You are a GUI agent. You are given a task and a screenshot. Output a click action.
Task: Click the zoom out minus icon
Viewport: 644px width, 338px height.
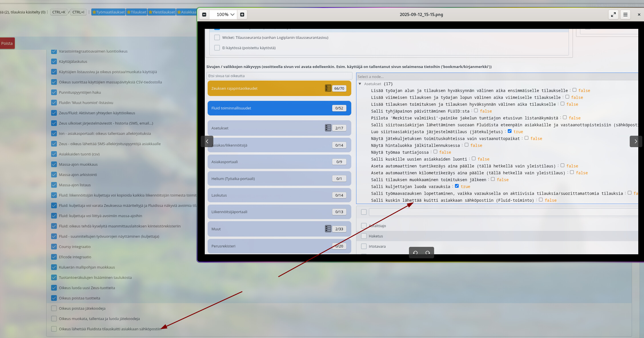(x=204, y=15)
